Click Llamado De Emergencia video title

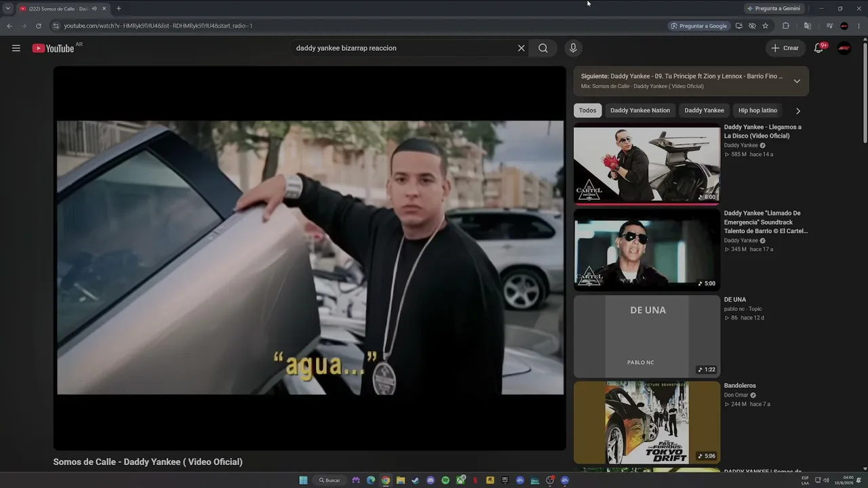pyautogui.click(x=766, y=222)
